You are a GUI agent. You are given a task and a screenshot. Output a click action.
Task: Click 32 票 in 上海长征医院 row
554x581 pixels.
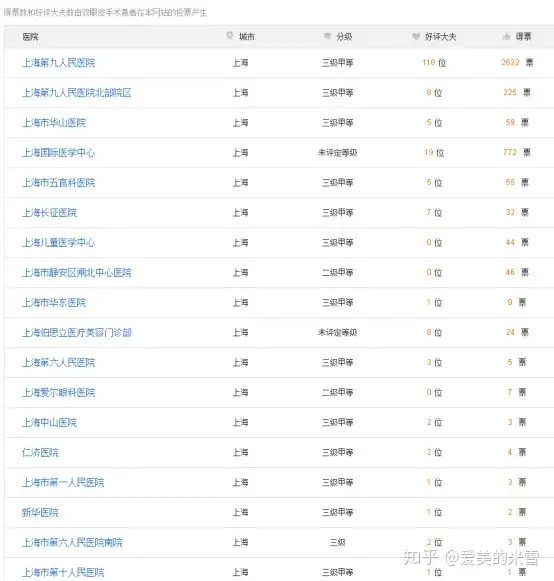point(517,212)
